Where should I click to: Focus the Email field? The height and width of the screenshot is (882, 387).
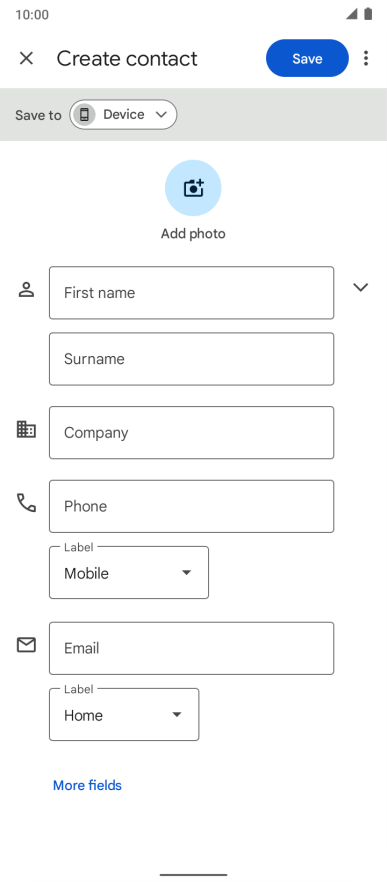tap(191, 648)
